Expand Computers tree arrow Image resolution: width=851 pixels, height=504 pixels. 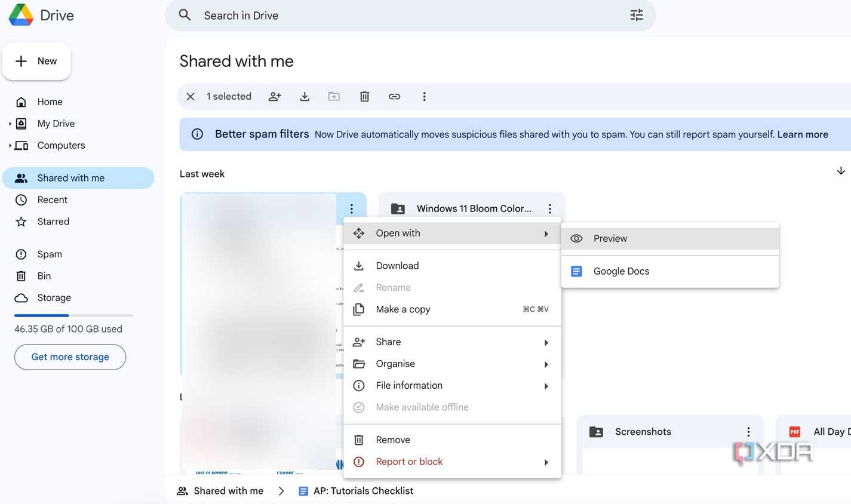point(10,145)
